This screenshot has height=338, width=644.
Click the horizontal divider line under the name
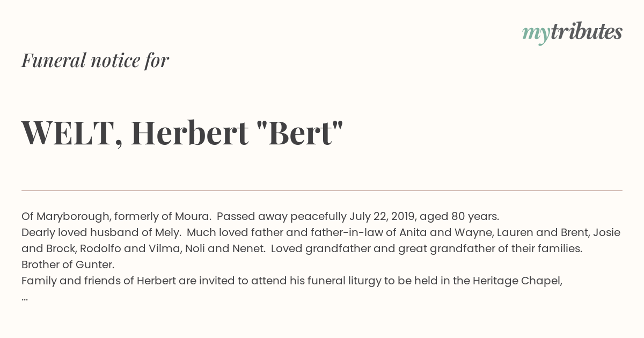coord(322,190)
